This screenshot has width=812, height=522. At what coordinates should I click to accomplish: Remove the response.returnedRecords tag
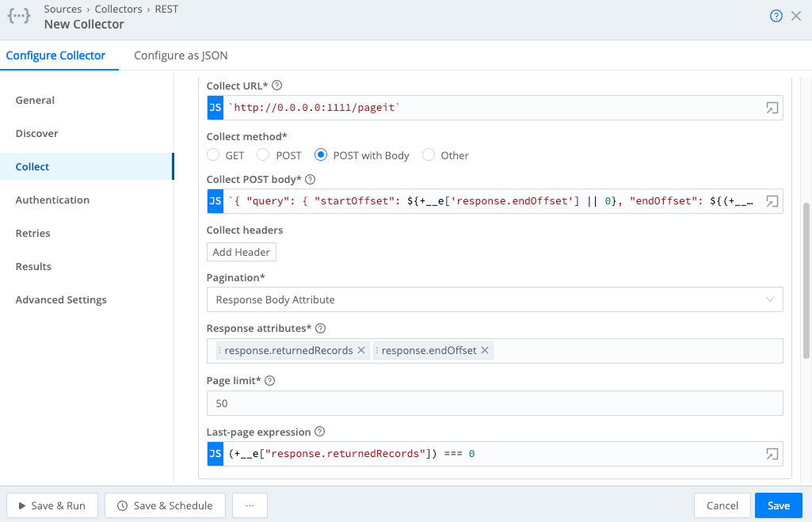click(361, 350)
